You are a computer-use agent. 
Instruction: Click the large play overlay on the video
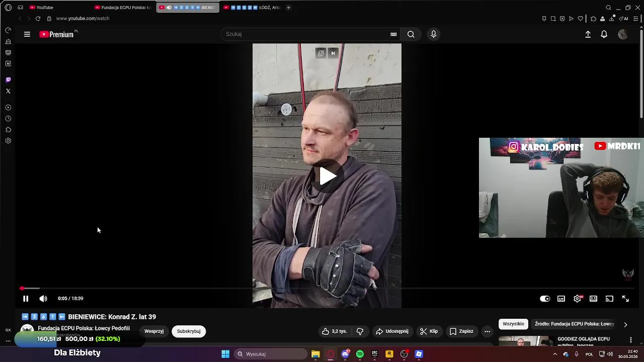(327, 176)
